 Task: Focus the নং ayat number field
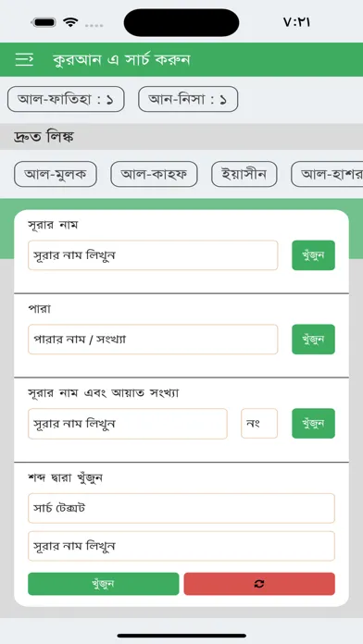click(259, 424)
